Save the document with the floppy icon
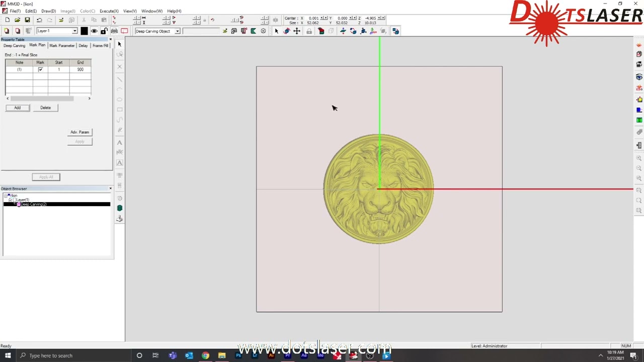 click(27, 20)
